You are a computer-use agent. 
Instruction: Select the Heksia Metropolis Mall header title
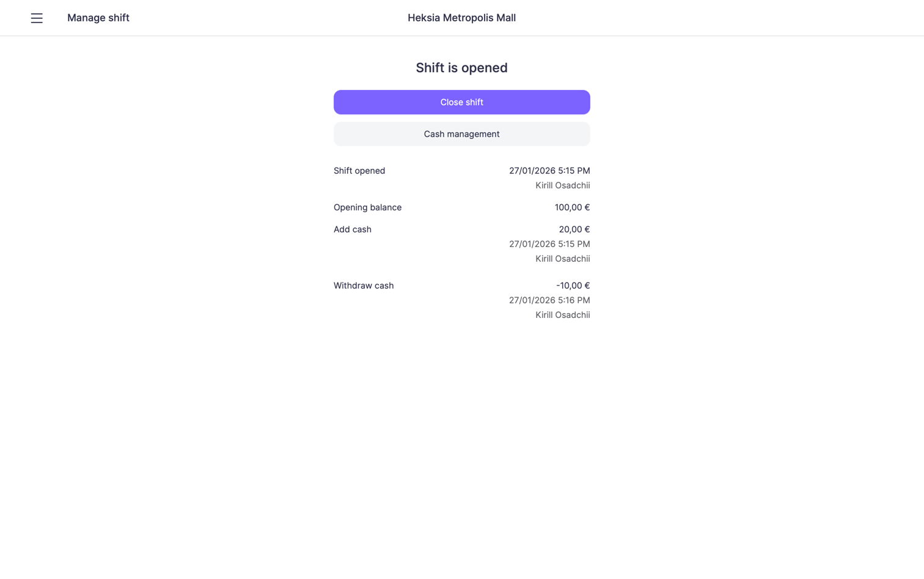click(461, 18)
